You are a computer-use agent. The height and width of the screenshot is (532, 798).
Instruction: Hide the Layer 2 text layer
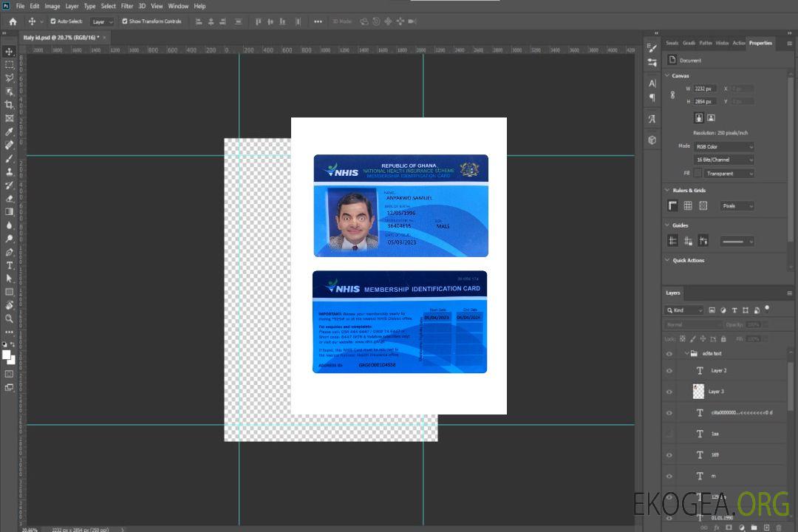669,371
